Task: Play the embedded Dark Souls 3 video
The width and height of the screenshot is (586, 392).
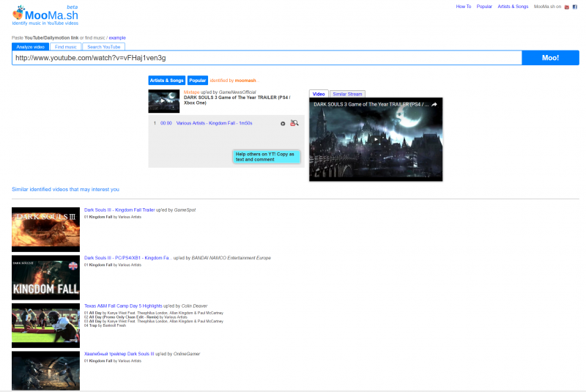Action: (x=376, y=141)
